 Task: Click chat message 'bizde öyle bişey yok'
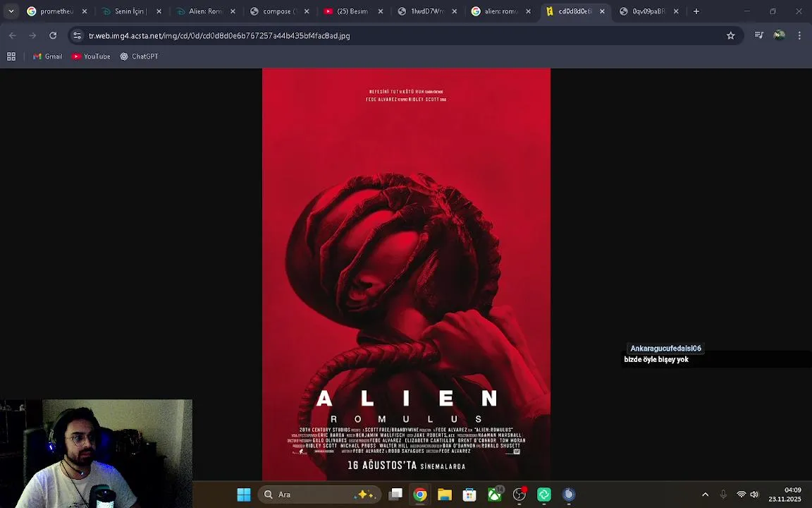pos(656,359)
